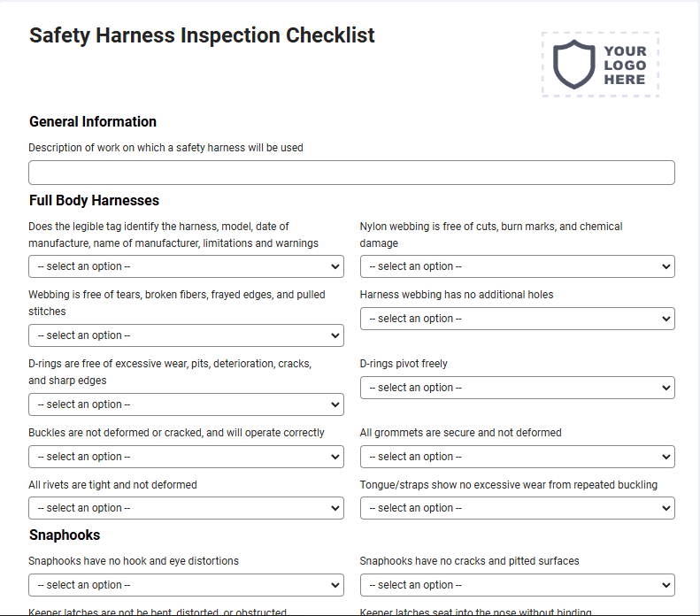Click the Full Body Harnesses section heading

pos(94,200)
